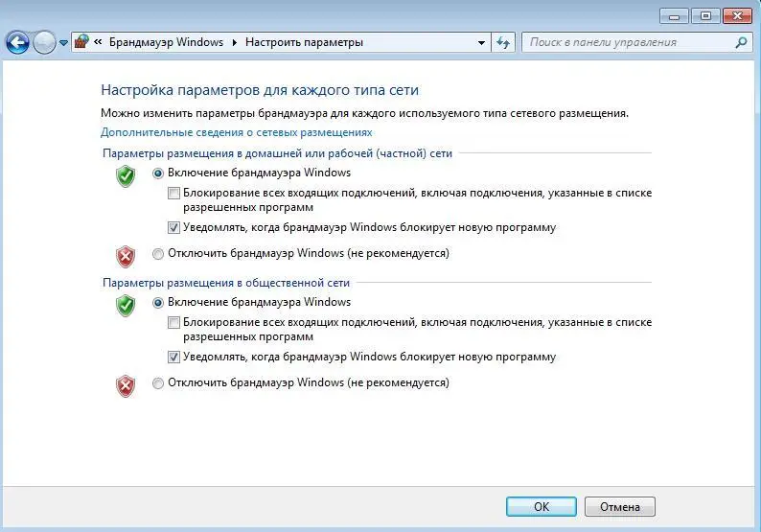This screenshot has height=532, width=761.
Task: Click the 'Поиск в панели управления' search field
Action: 628,42
